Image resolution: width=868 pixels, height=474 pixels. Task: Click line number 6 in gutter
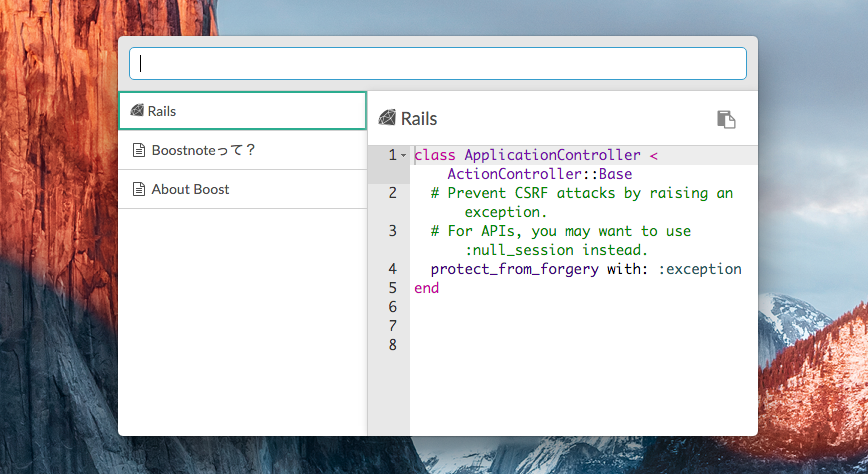point(392,307)
